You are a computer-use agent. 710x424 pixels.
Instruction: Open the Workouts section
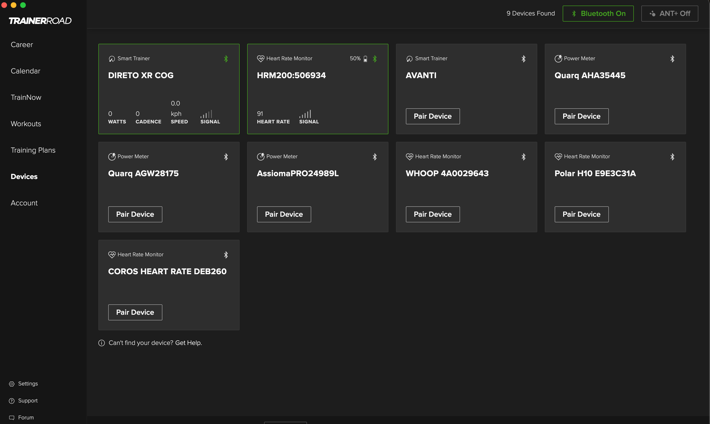point(26,124)
